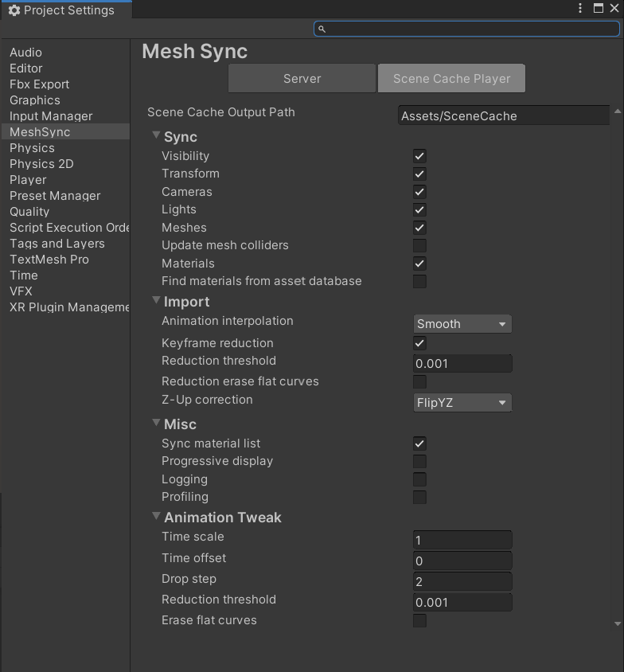Screen dimensions: 624x672
Task: Switch to the Server tab
Action: 302,79
